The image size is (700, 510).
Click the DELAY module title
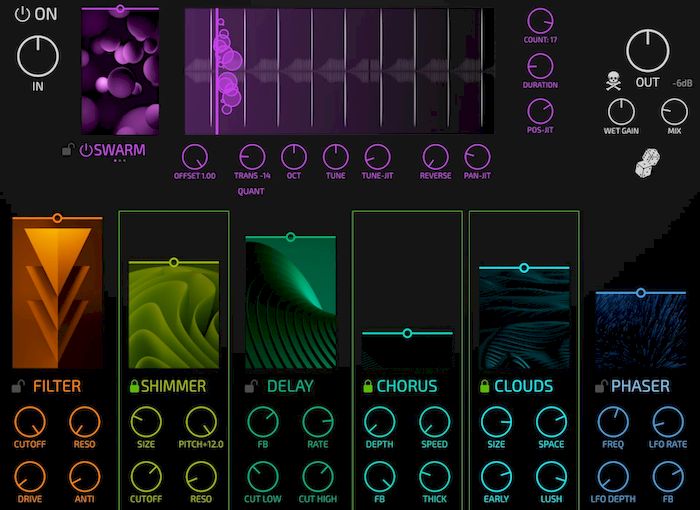(x=290, y=386)
